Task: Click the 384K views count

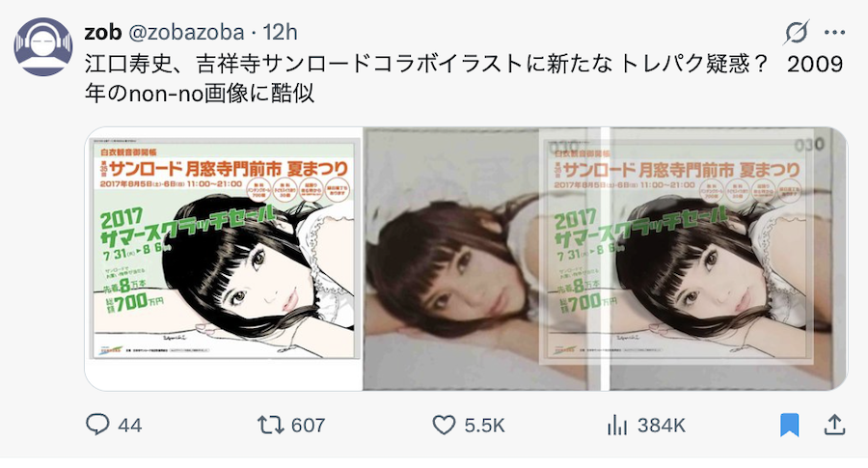Action: pyautogui.click(x=661, y=426)
